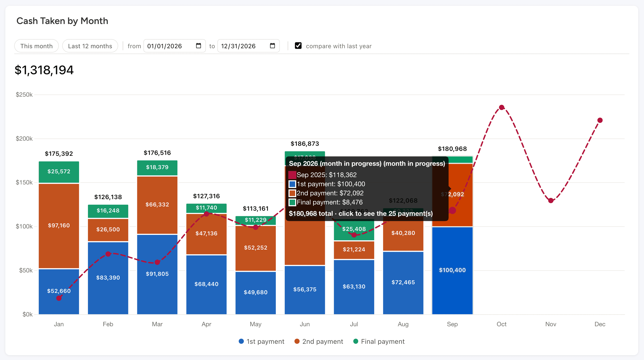
Task: Click the Apr $47,136 second payment segment
Action: (x=207, y=234)
